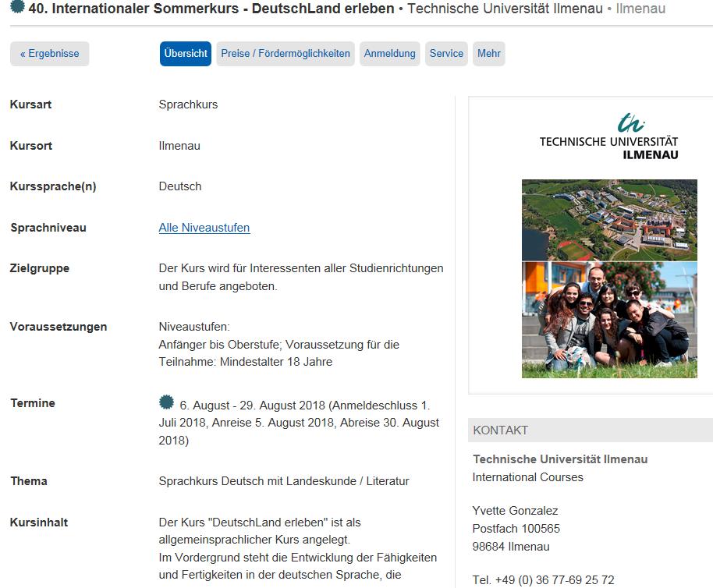Switch to the Anmeldung tab
Image resolution: width=713 pixels, height=588 pixels.
coord(390,54)
